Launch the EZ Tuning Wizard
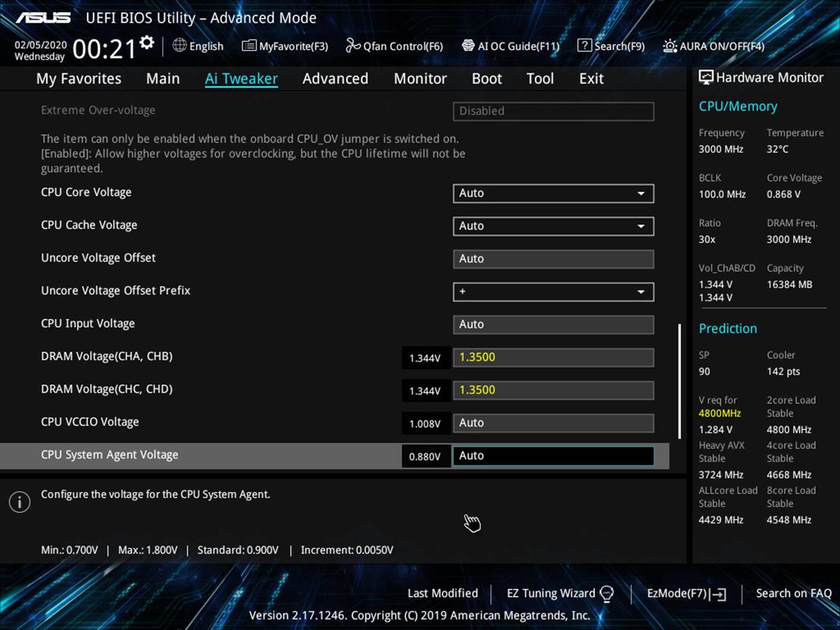Screen dimensions: 840x630 pos(551,593)
